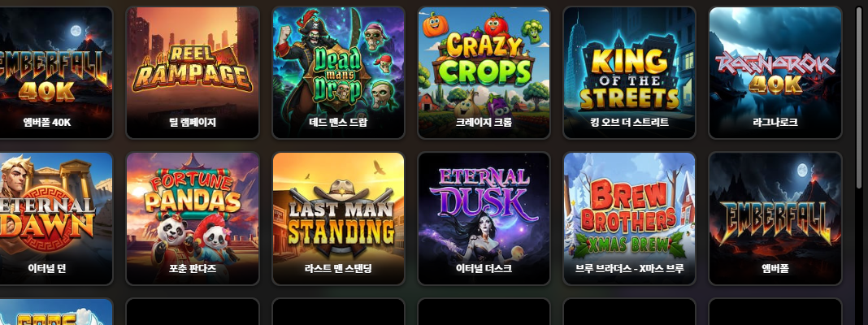
Task: Click the 이터널 더스크 caption text
Action: click(484, 268)
